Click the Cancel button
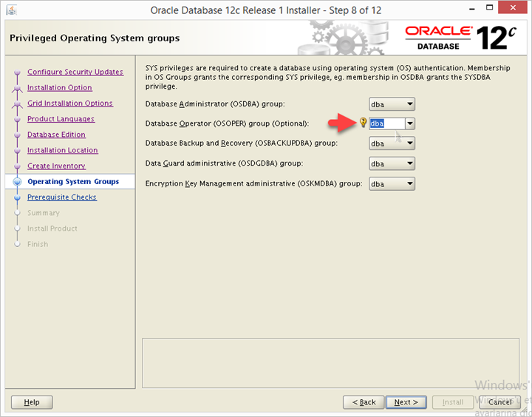The height and width of the screenshot is (417, 532). click(x=499, y=402)
